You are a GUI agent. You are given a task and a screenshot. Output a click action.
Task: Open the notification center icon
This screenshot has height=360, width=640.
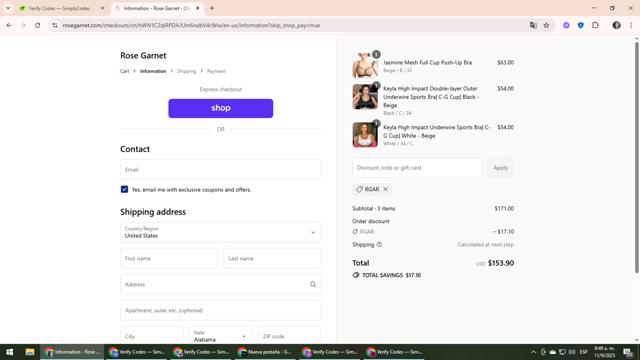[x=628, y=352]
